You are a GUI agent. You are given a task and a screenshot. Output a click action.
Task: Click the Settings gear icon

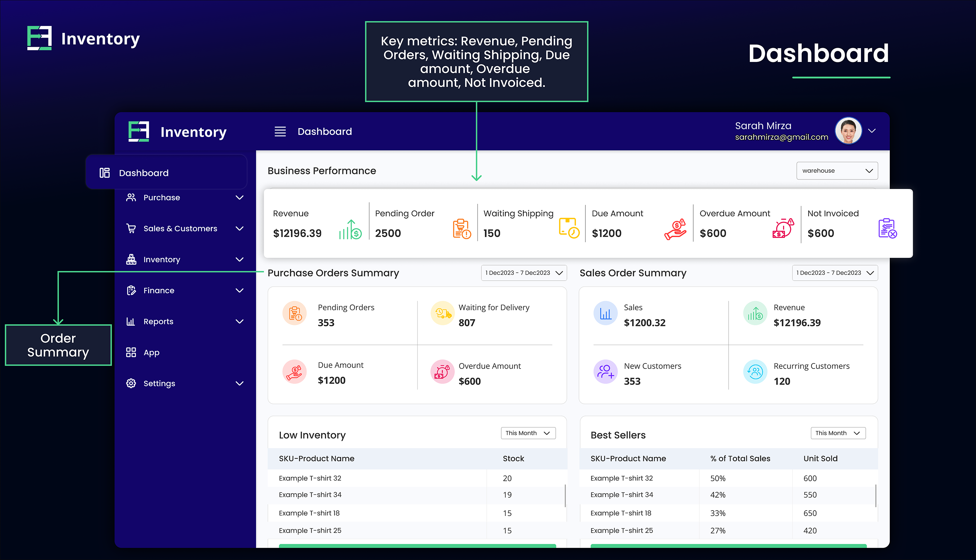[x=131, y=383]
